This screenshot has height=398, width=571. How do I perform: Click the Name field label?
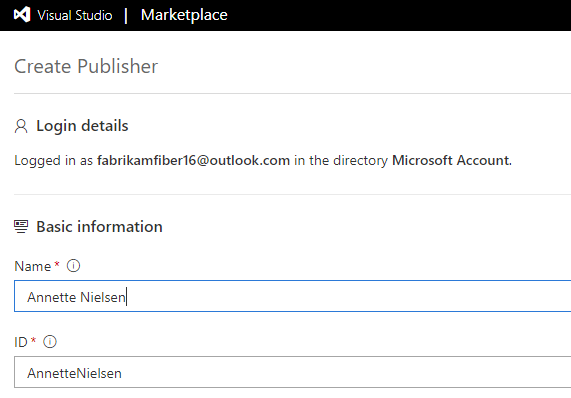(32, 266)
